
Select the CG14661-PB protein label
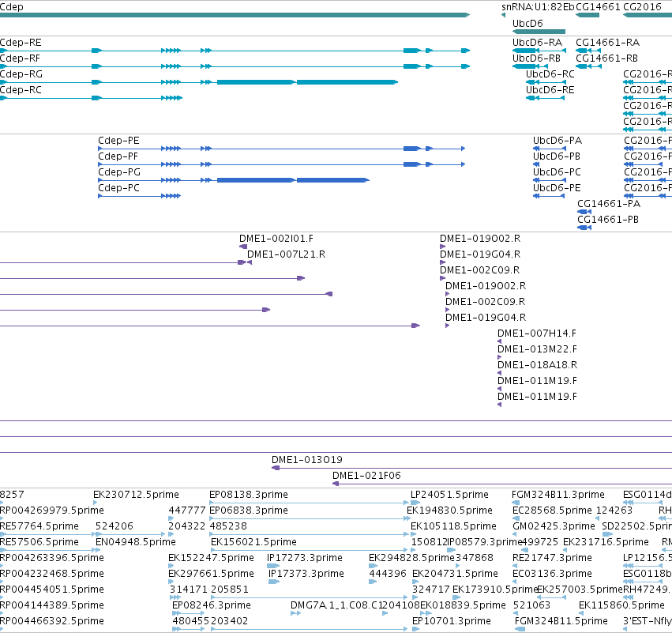[x=608, y=220]
